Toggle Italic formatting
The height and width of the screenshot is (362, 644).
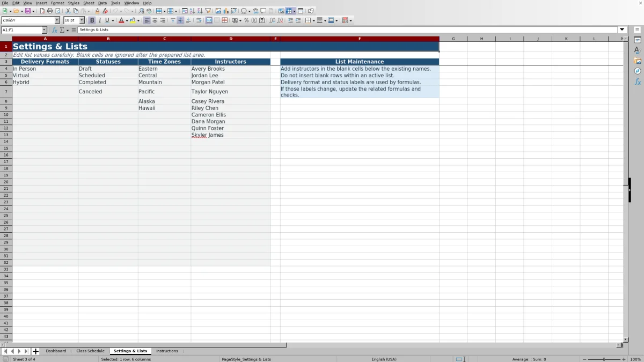[99, 20]
